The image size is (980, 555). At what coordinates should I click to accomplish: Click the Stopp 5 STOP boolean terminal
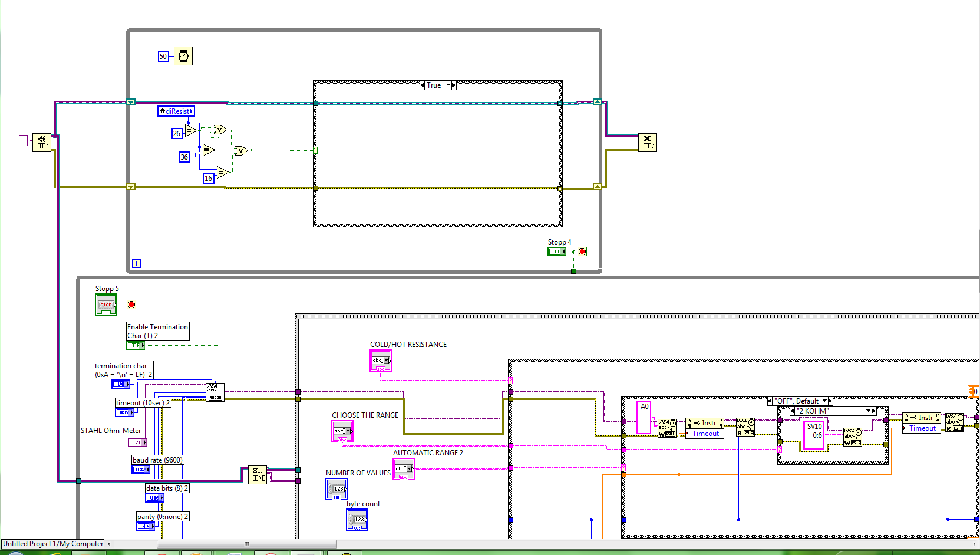(106, 305)
